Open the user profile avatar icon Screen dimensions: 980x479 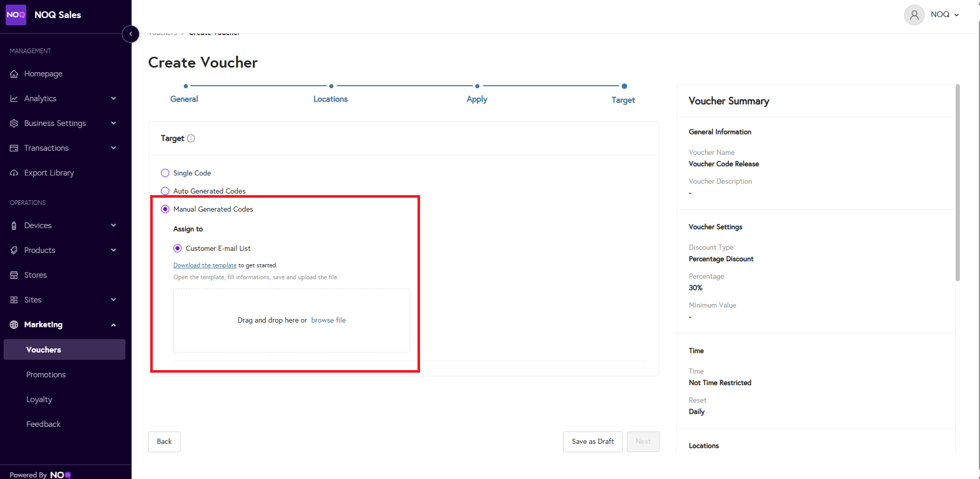tap(914, 15)
